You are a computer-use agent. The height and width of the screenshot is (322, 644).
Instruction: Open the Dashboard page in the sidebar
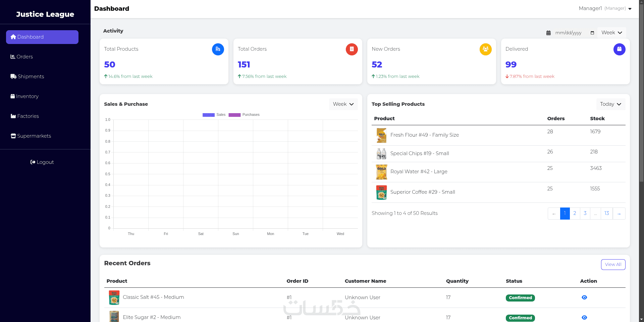42,37
